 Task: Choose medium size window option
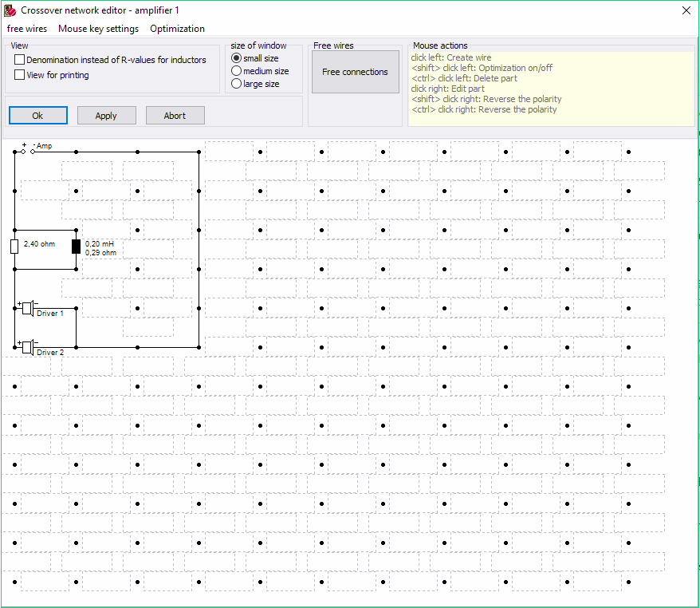pyautogui.click(x=236, y=71)
